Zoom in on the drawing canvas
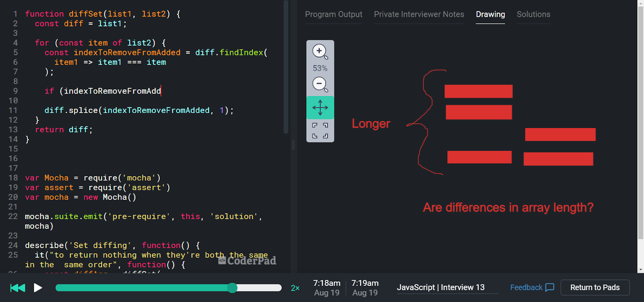This screenshot has height=302, width=644. [320, 51]
